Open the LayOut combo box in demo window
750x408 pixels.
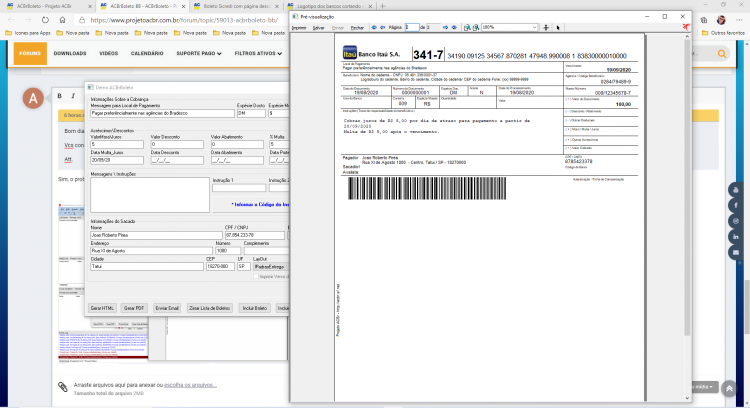click(270, 266)
